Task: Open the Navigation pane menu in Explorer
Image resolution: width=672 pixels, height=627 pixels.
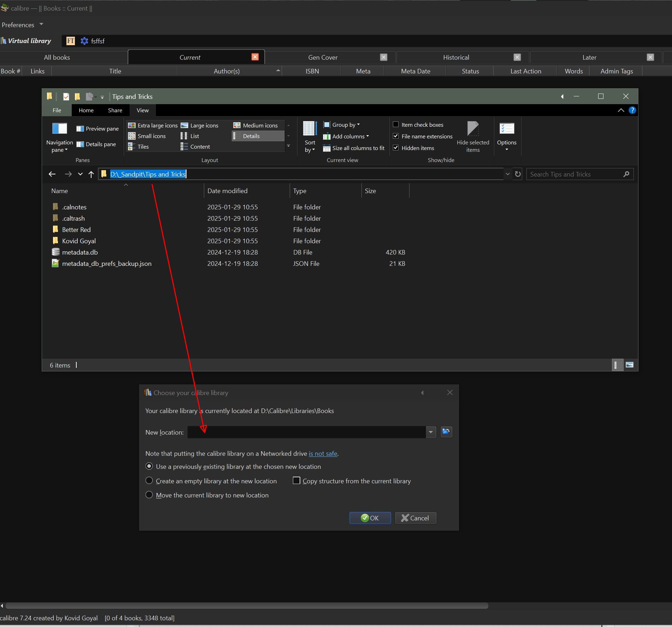Action: (59, 138)
